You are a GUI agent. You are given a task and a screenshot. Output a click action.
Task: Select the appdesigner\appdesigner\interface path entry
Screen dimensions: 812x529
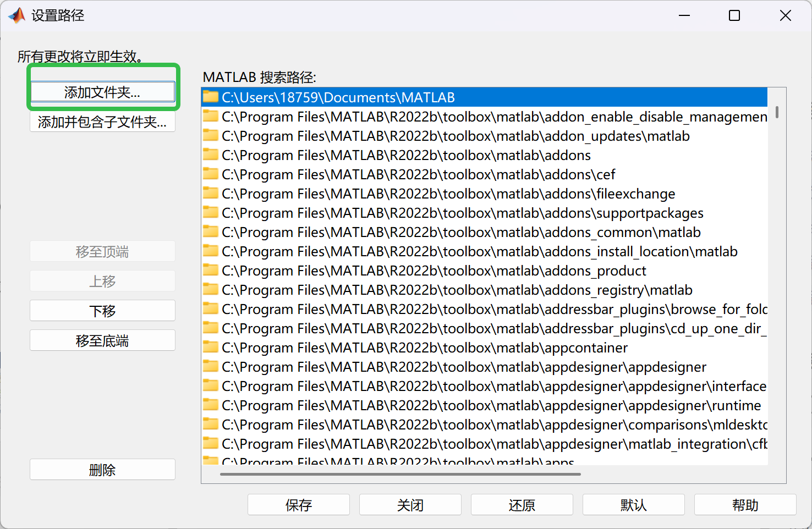[485, 386]
